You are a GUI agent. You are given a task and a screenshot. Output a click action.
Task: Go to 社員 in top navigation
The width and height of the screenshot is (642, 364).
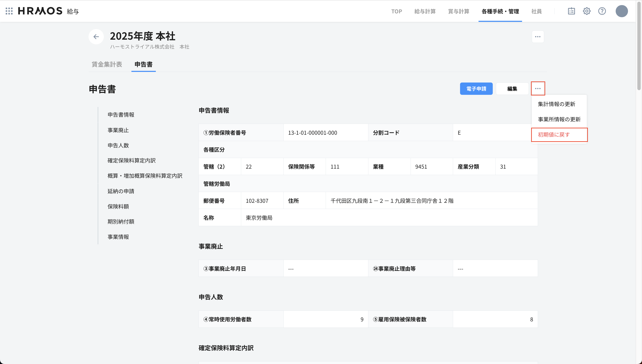pos(536,11)
